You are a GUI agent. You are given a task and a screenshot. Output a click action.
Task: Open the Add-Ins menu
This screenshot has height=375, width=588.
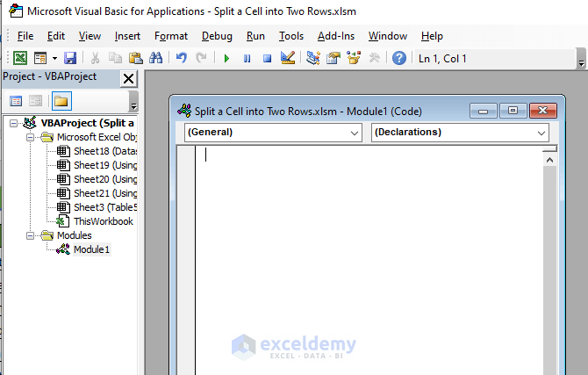336,36
